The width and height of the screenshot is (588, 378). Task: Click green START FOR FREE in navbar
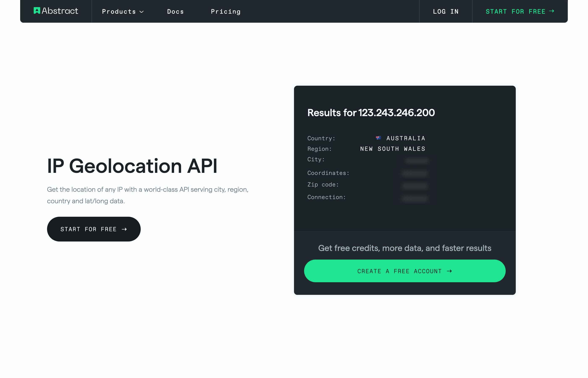[x=520, y=12]
